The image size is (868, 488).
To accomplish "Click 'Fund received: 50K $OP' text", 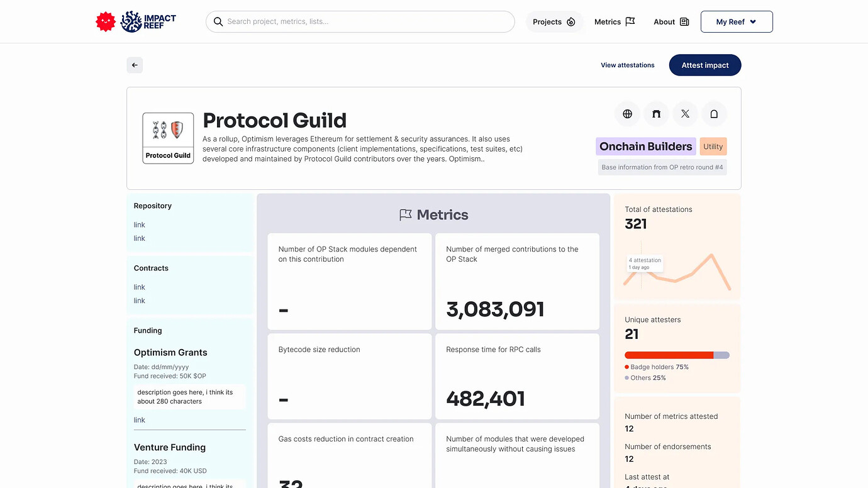I will (170, 376).
